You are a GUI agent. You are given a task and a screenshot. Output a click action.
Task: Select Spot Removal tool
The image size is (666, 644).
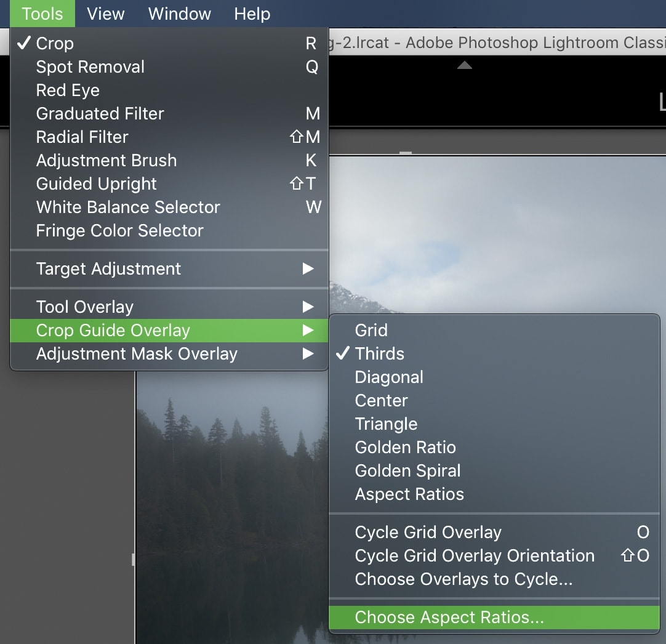point(169,66)
